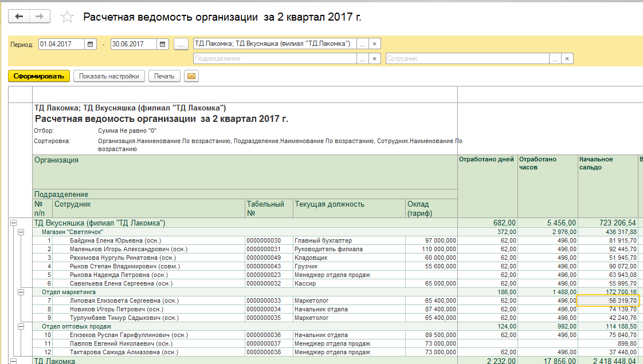Edit the end date field 30.06.2017
Viewport: 643px width, 364px height.
click(x=134, y=44)
